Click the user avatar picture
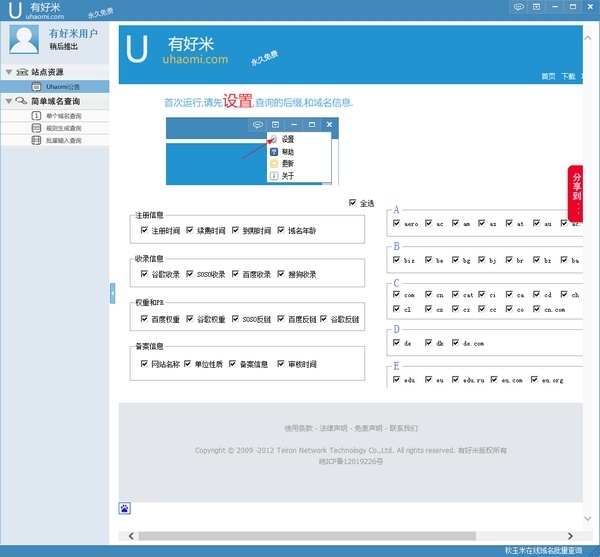Image resolution: width=600 pixels, height=557 pixels. 24,39
